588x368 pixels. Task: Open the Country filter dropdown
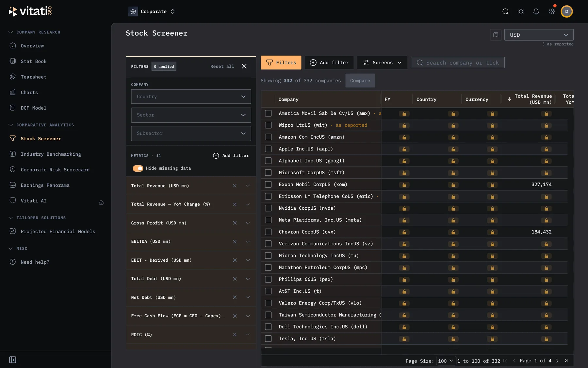pos(191,96)
